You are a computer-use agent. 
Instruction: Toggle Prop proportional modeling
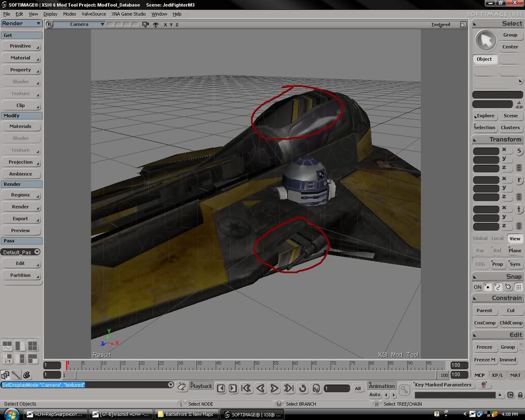[x=497, y=264]
